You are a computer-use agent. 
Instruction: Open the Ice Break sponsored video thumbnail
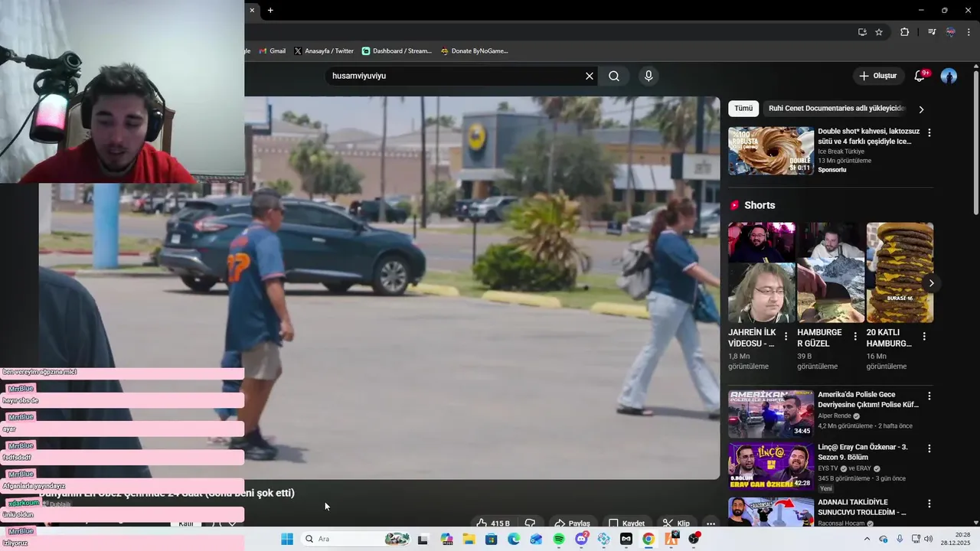pyautogui.click(x=771, y=151)
